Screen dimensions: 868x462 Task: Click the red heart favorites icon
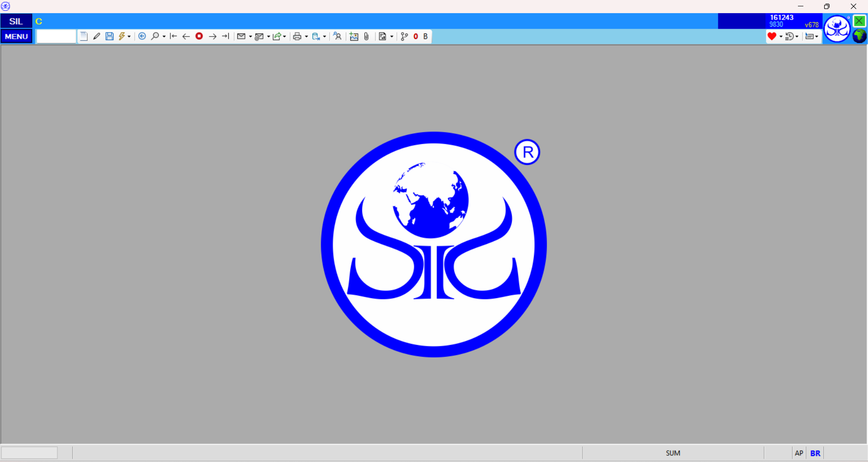[772, 37]
